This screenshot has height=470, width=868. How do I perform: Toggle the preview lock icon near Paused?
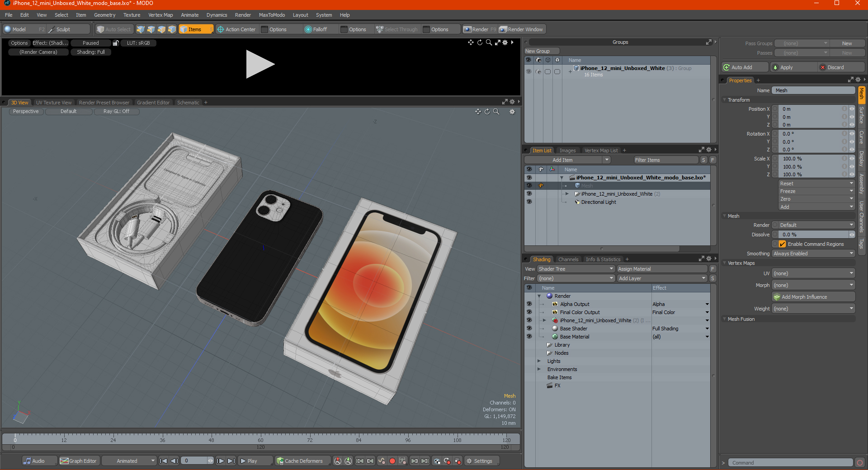116,43
